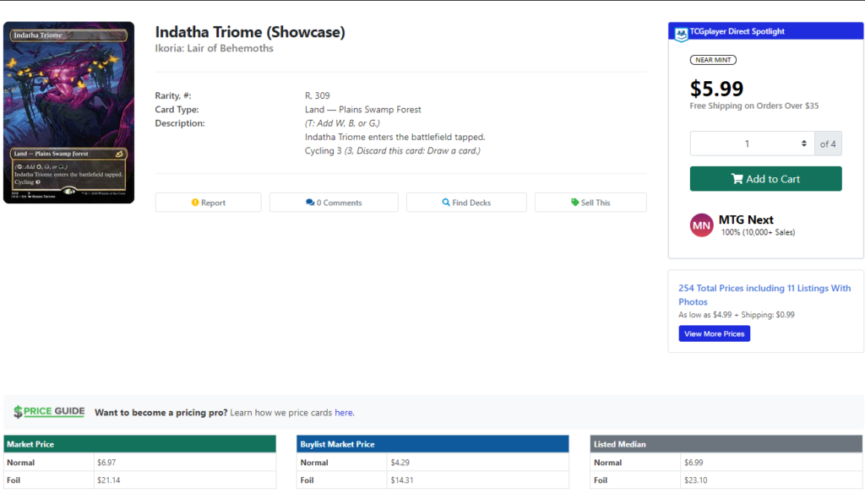
Task: Click the TCGplayer Direct shield icon
Action: tap(682, 34)
